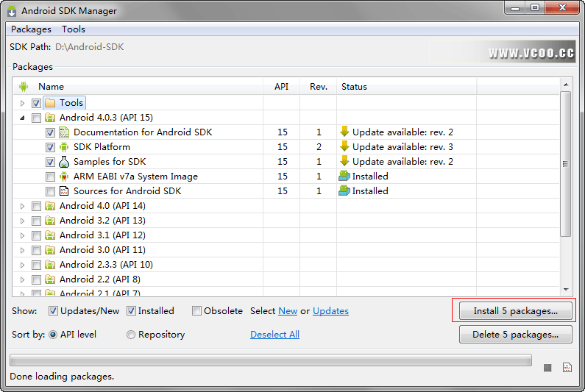
Task: Select the Repository sort radio button
Action: (131, 335)
